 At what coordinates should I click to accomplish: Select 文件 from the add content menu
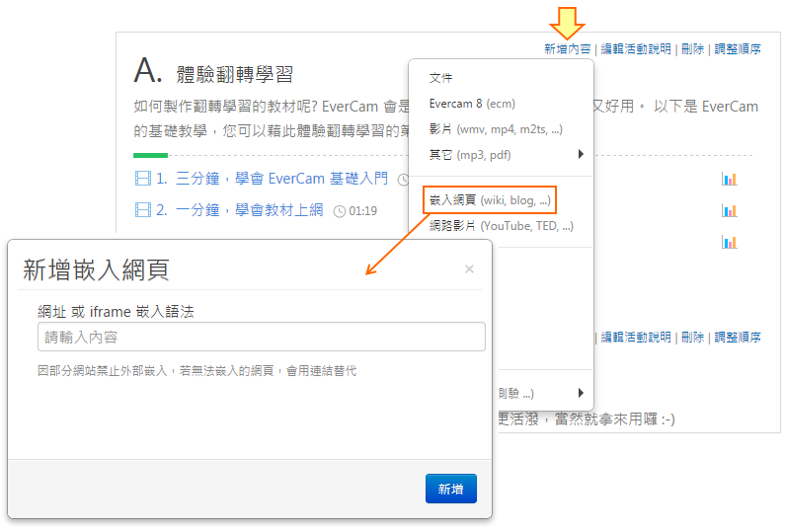click(x=441, y=78)
